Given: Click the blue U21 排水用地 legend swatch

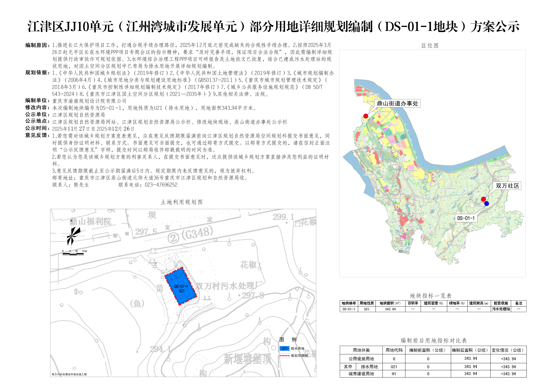Looking at the screenshot, I should click(x=285, y=348).
